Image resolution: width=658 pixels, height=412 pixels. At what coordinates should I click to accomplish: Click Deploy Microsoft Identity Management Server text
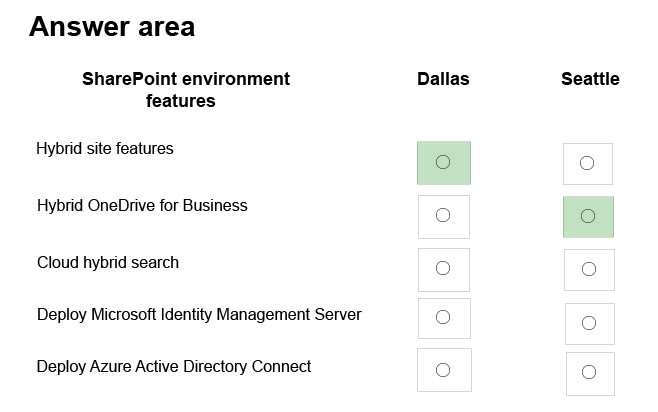[199, 315]
